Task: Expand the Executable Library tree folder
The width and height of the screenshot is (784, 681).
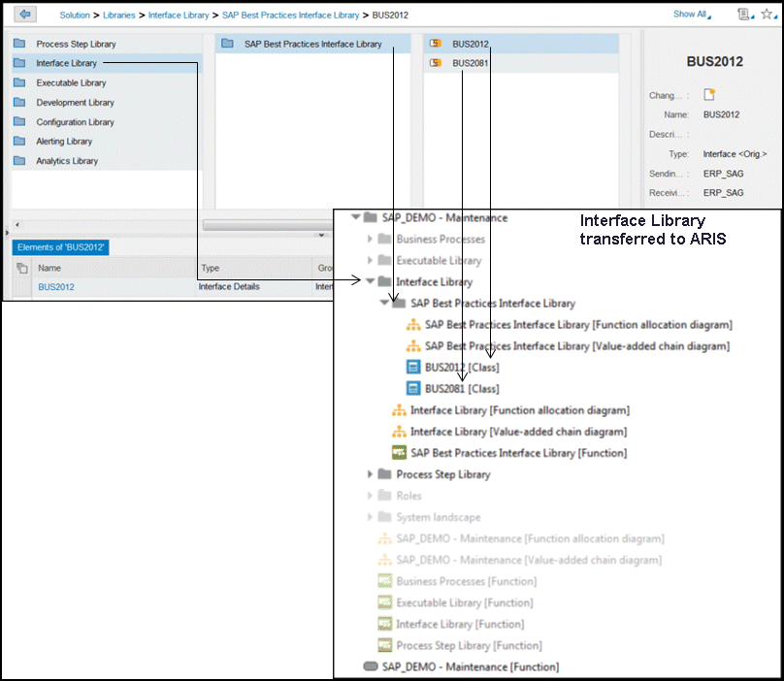Action: (370, 260)
